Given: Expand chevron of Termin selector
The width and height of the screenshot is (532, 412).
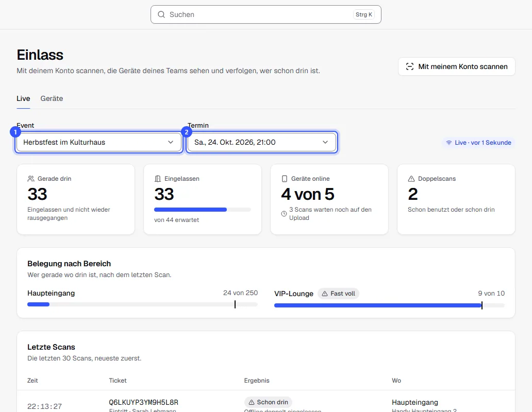Looking at the screenshot, I should 325,142.
